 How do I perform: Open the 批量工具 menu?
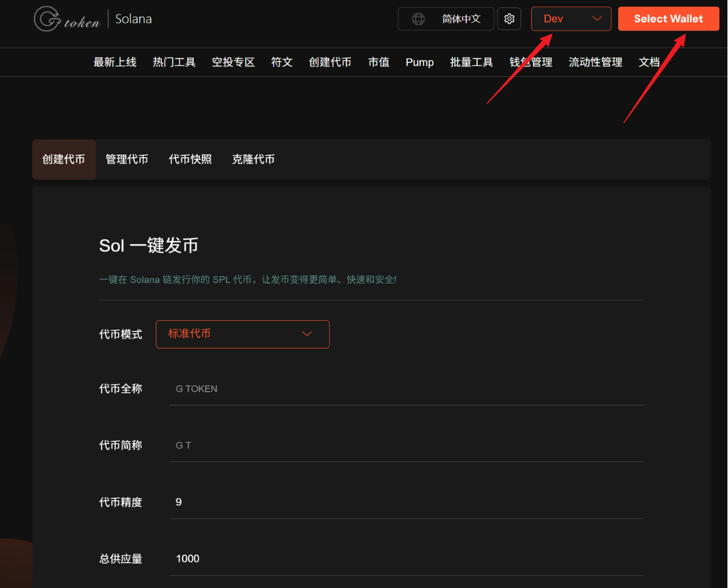471,62
